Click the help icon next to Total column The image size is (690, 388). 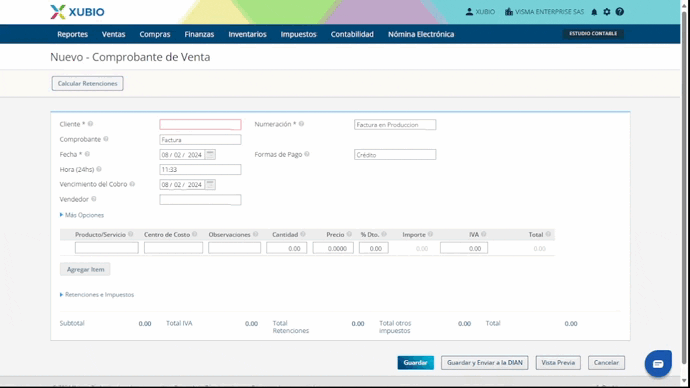[548, 234]
